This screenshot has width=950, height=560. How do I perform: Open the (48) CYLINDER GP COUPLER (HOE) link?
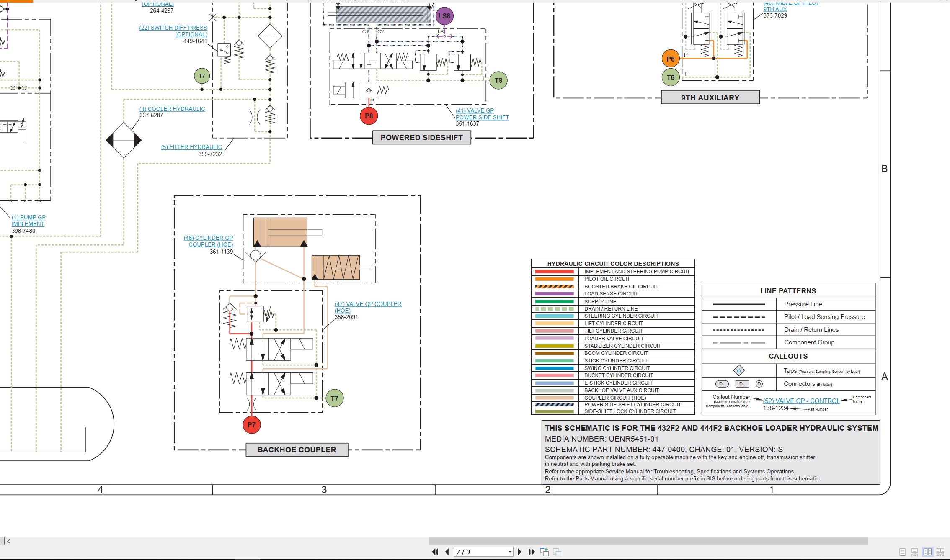point(208,241)
